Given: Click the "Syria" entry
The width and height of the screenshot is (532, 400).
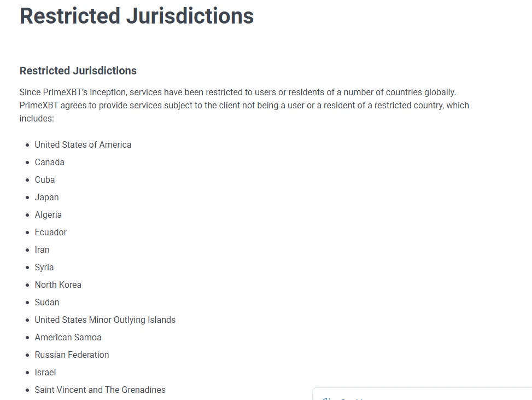Looking at the screenshot, I should click(44, 267).
